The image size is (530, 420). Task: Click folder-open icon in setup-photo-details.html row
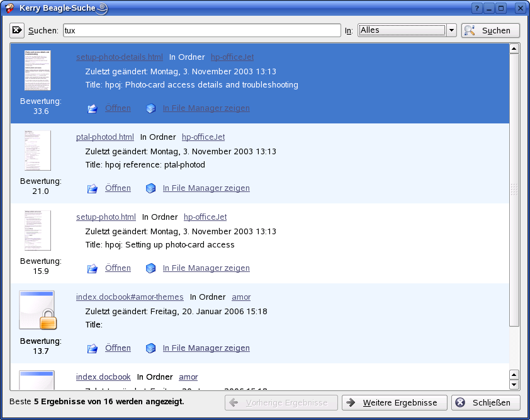(x=93, y=108)
